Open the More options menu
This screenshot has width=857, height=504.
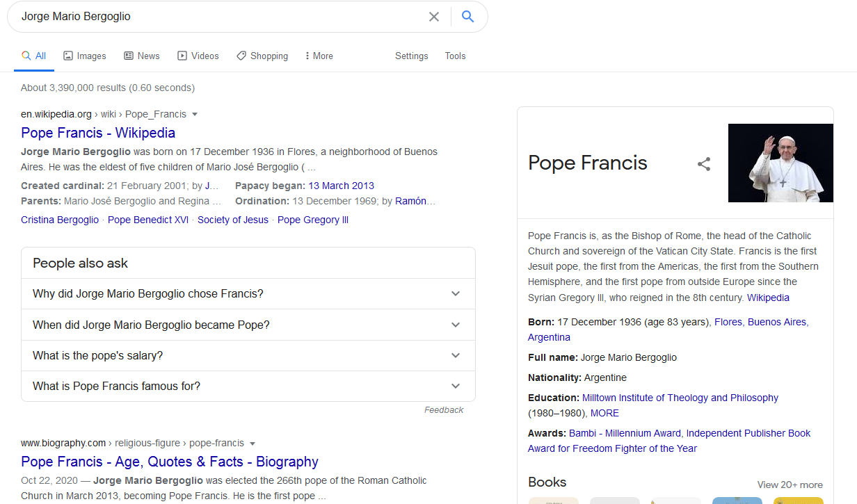[x=319, y=56]
